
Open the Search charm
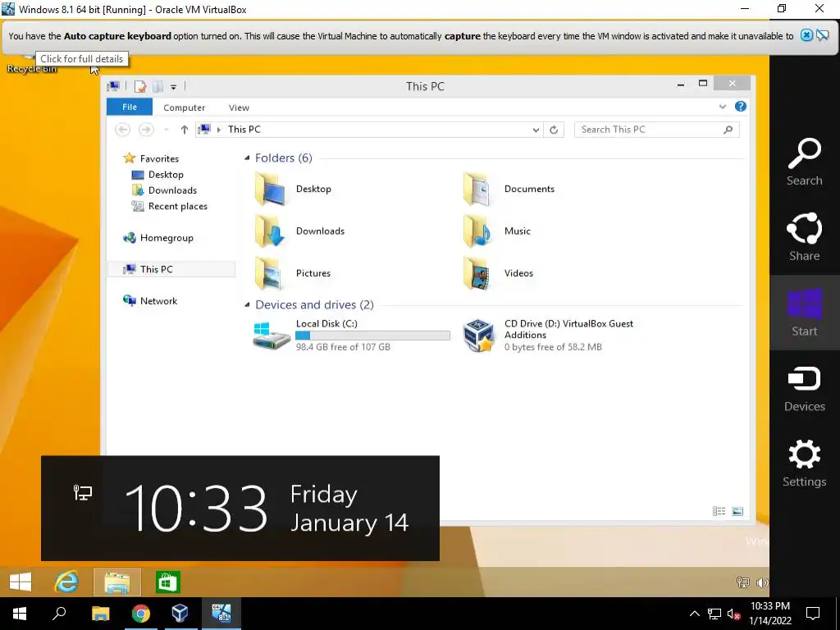[x=804, y=162]
